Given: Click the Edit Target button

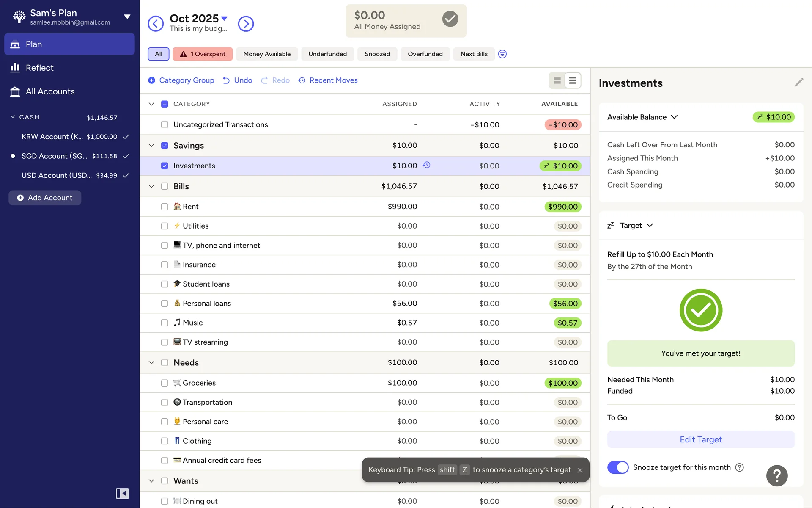Looking at the screenshot, I should click(x=700, y=439).
